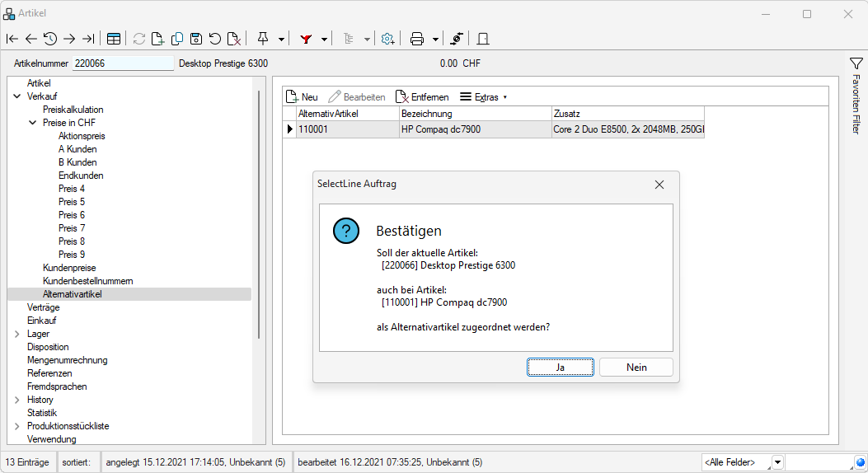This screenshot has width=868, height=473.
Task: Expand the Produktionsstückliste tree node
Action: coord(17,427)
